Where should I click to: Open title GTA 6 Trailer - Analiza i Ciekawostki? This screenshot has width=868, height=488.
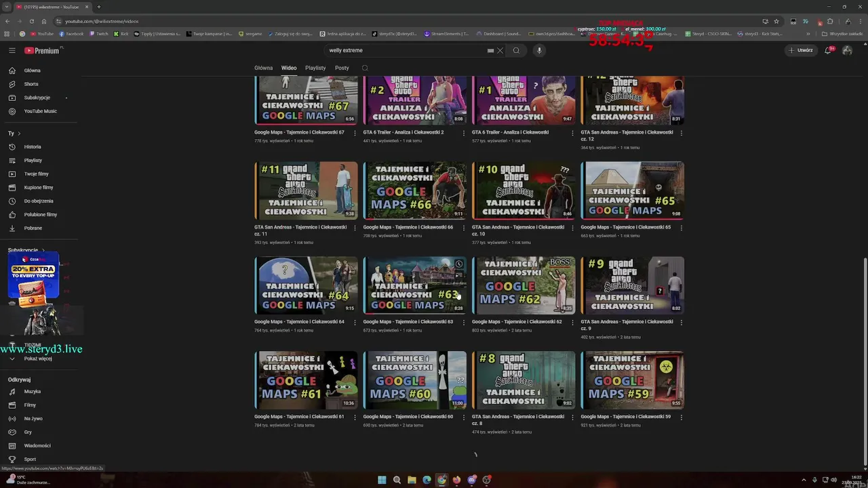pos(510,132)
